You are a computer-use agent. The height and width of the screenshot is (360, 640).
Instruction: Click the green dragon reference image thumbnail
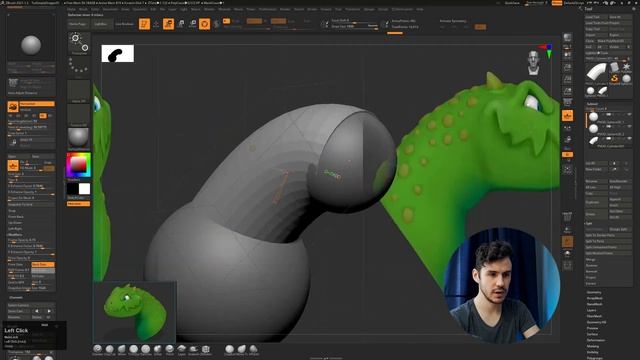point(135,312)
